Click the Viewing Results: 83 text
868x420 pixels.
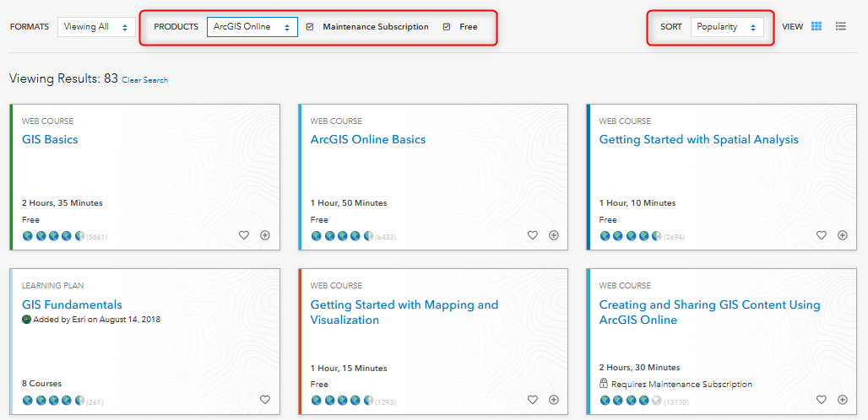[63, 79]
